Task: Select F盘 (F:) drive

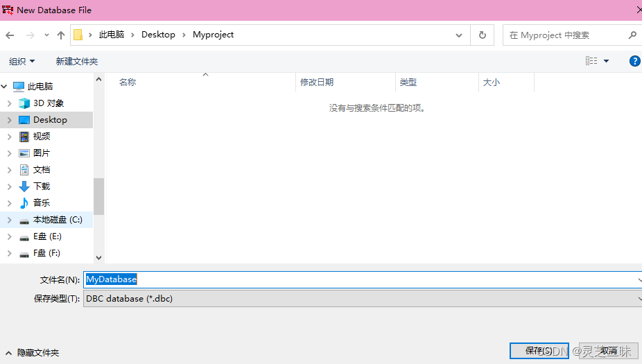Action: pyautogui.click(x=46, y=253)
